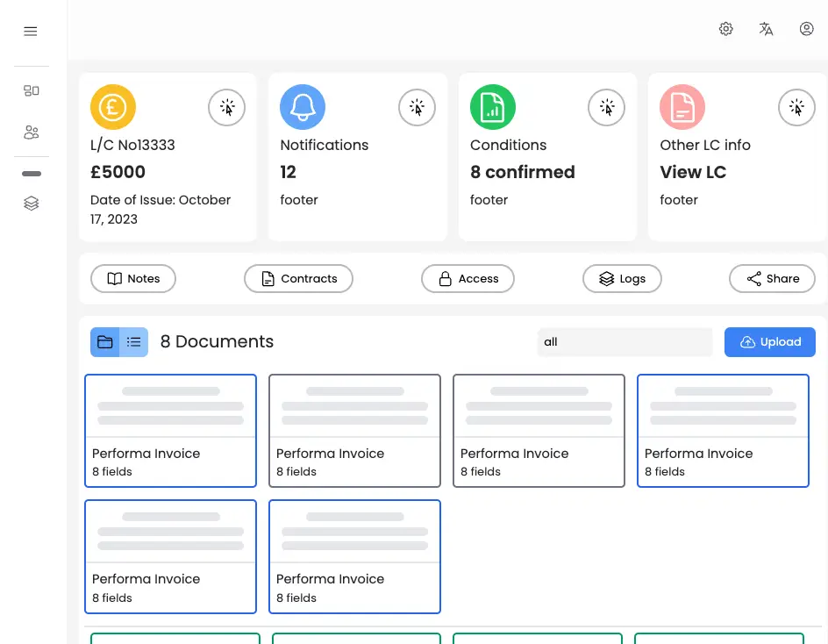Image resolution: width=828 pixels, height=644 pixels.
Task: Open the user profile account icon
Action: [x=807, y=29]
